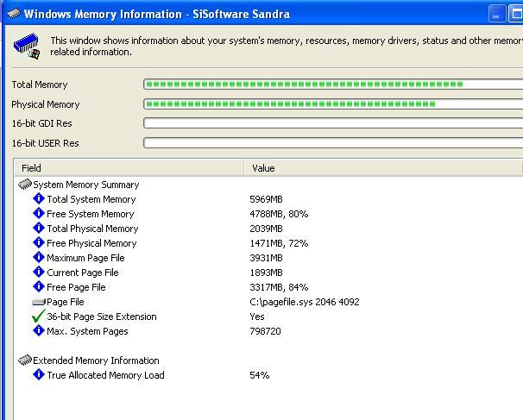Click info icon beside Total Physical Memory

(39, 228)
